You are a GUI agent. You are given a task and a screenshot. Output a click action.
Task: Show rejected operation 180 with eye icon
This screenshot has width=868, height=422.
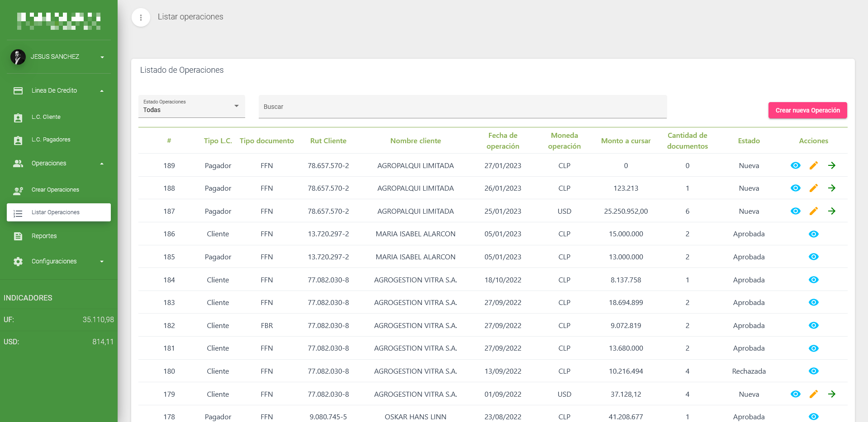tap(813, 371)
